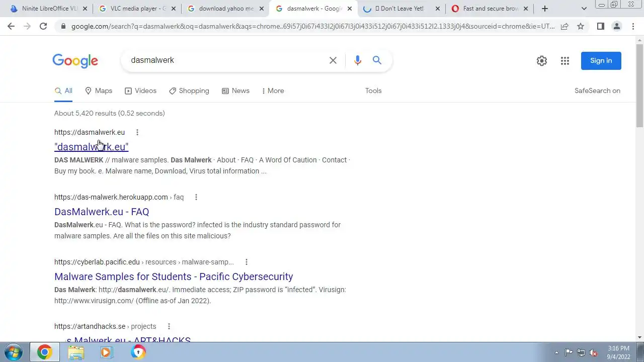The image size is (644, 362).
Task: Open options for artandhacks.se result
Action: point(169,326)
